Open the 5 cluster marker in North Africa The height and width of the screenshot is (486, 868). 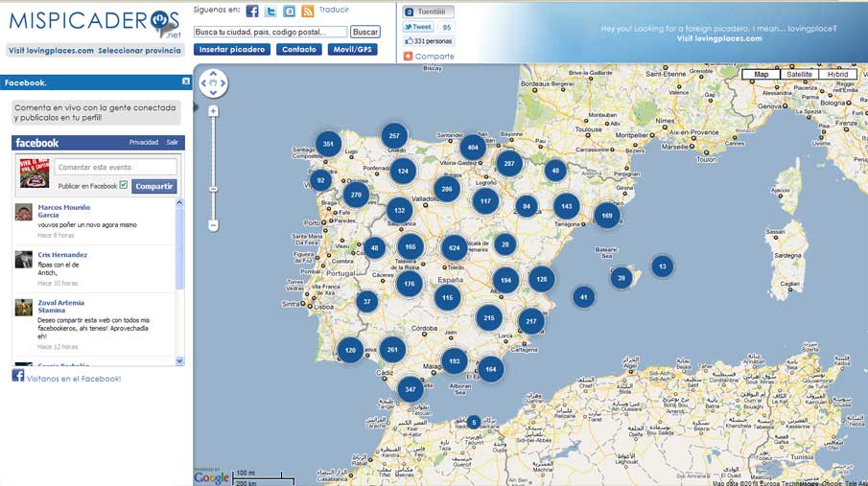(473, 423)
